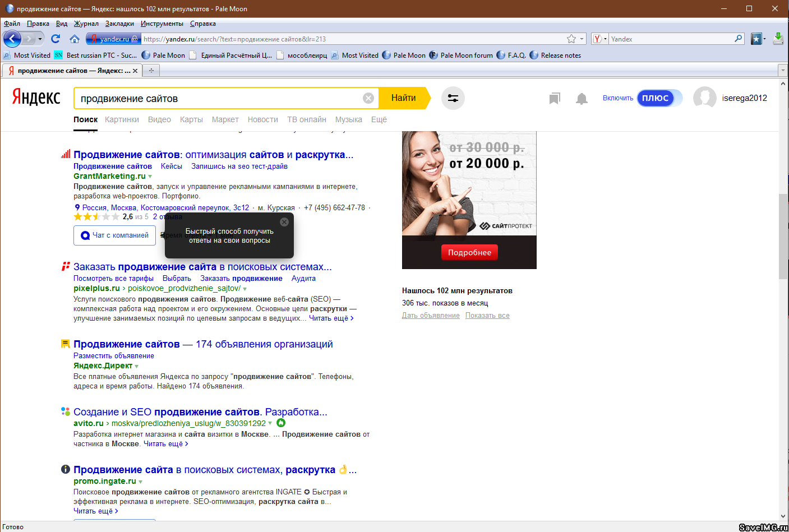
Task: Click the Чат с компанией button
Action: click(115, 235)
